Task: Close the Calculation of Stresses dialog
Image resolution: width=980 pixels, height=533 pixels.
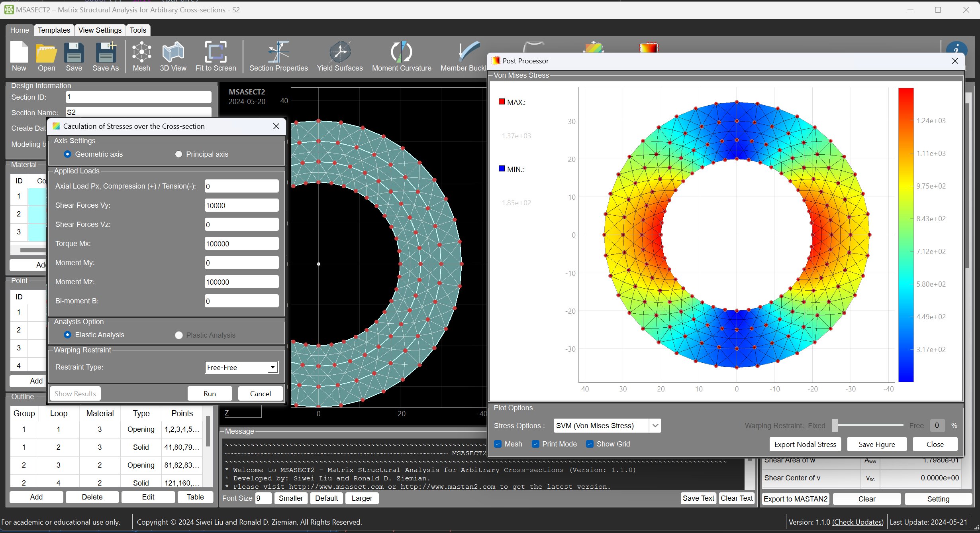Action: [x=276, y=126]
